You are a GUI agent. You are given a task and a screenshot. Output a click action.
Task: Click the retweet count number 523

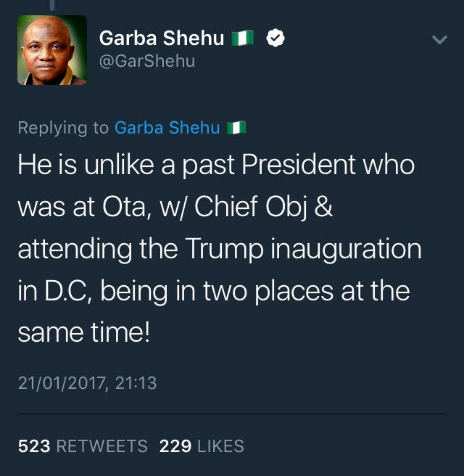click(34, 446)
